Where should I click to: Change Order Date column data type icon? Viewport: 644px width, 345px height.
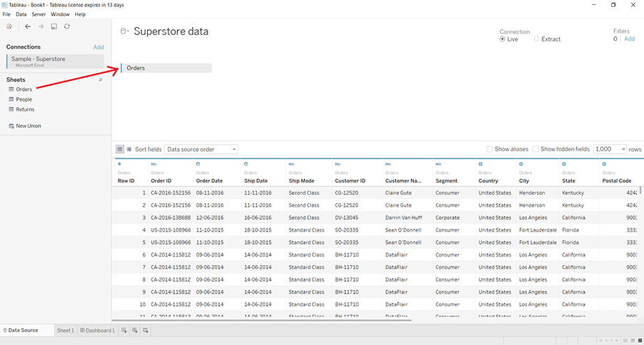(x=198, y=164)
